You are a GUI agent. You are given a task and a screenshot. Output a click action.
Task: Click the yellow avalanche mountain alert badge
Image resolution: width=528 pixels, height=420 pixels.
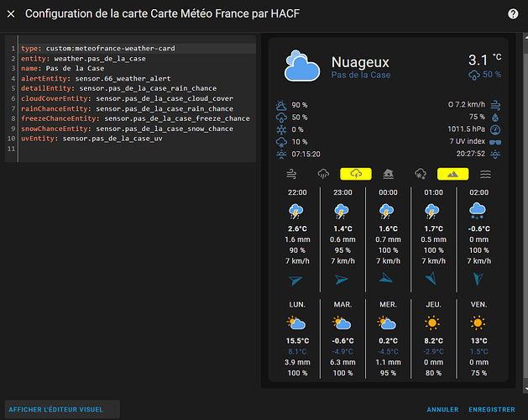coord(453,174)
